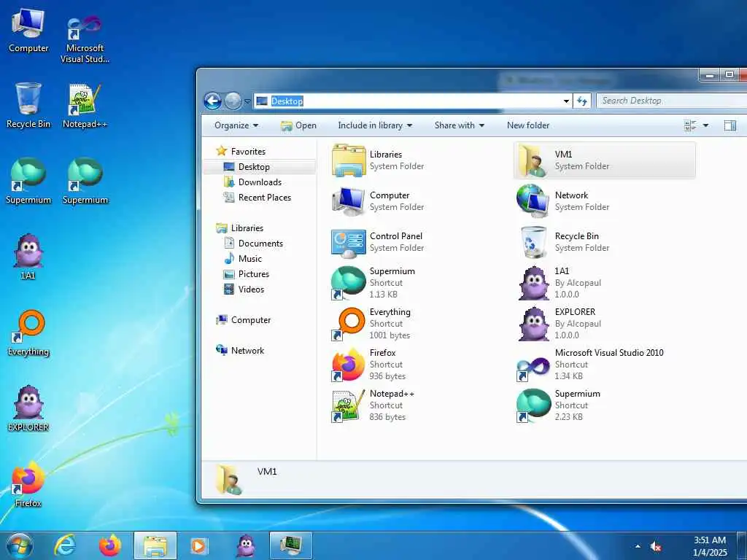Click the muted volume tray icon
747x560 pixels.
[656, 547]
